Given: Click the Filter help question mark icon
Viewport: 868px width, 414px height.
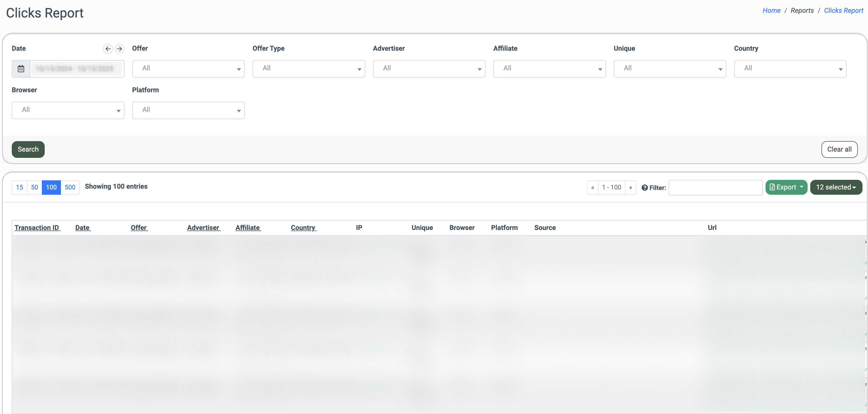Looking at the screenshot, I should pyautogui.click(x=644, y=188).
